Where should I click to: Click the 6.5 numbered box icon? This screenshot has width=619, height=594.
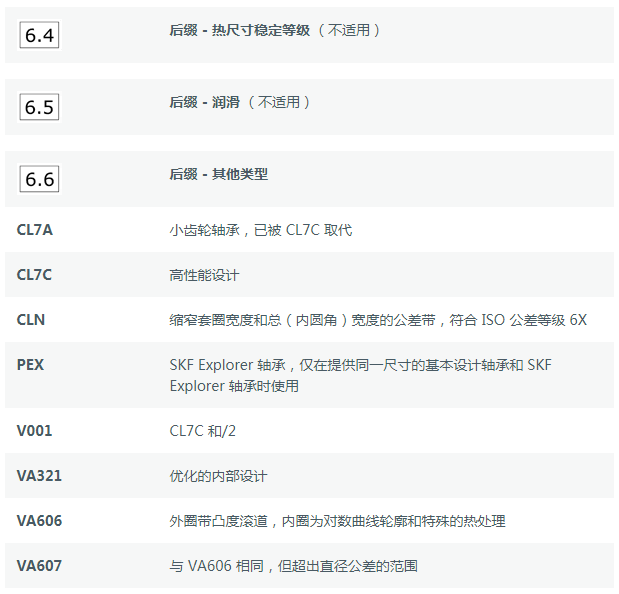pyautogui.click(x=39, y=107)
